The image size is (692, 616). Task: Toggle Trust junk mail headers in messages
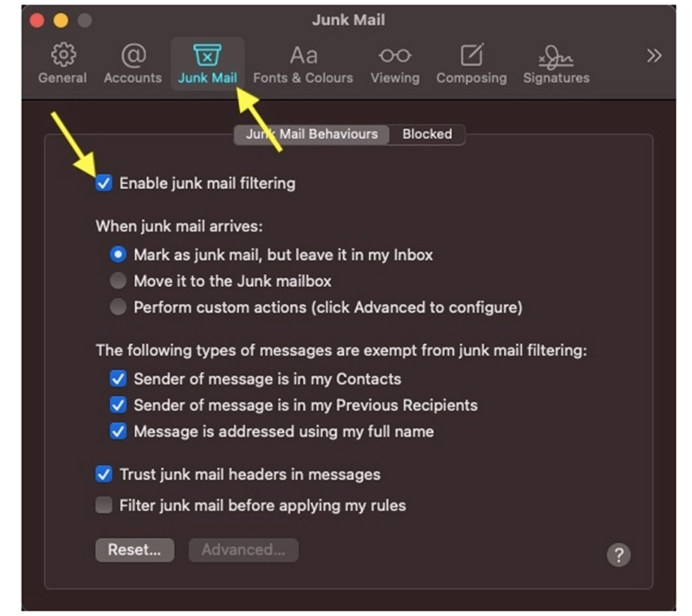tap(104, 474)
